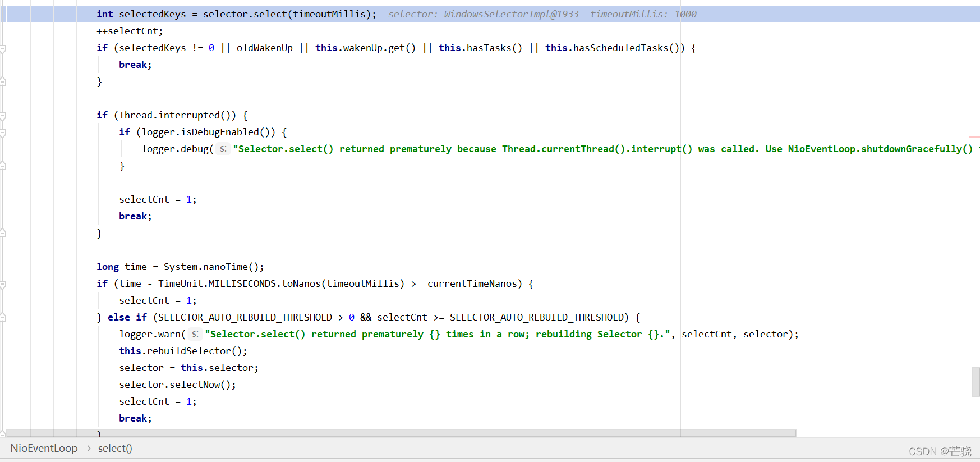Collapse the 'if (logger.isDebugEnabled())' fold marker
980x462 pixels.
(x=3, y=133)
